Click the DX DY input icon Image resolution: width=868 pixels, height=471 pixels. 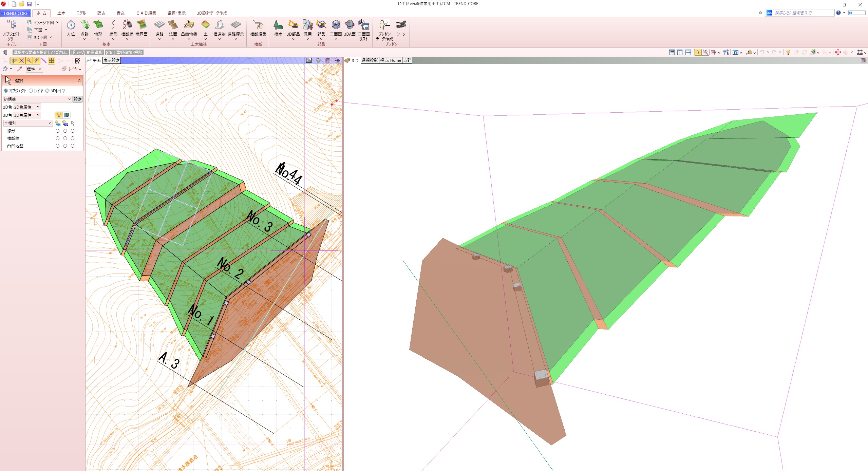pyautogui.click(x=77, y=61)
